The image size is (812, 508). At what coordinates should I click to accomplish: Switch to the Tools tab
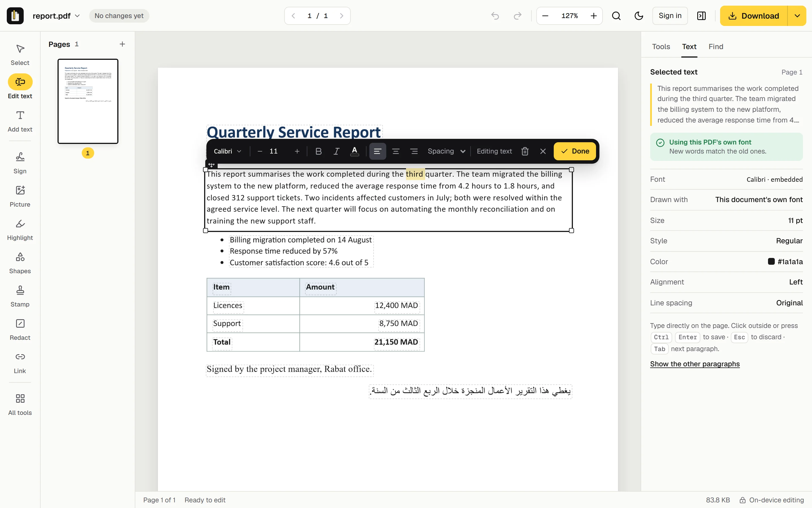pos(661,47)
